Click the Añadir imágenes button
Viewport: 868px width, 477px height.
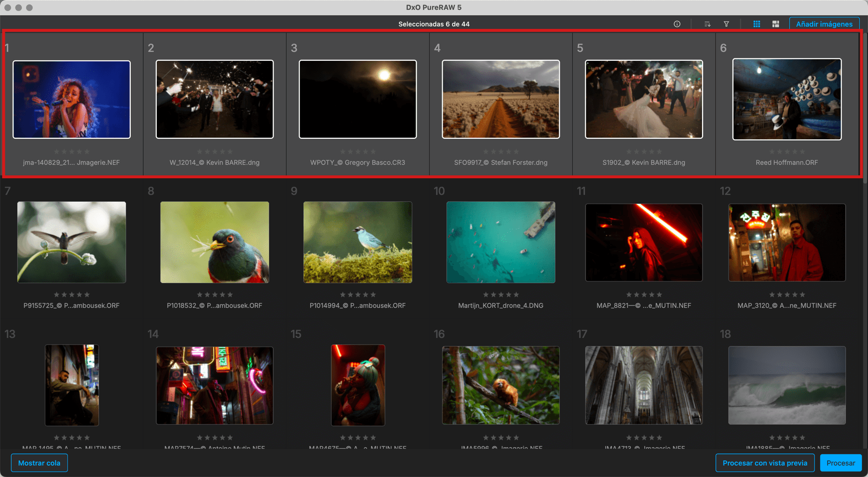[x=824, y=24]
